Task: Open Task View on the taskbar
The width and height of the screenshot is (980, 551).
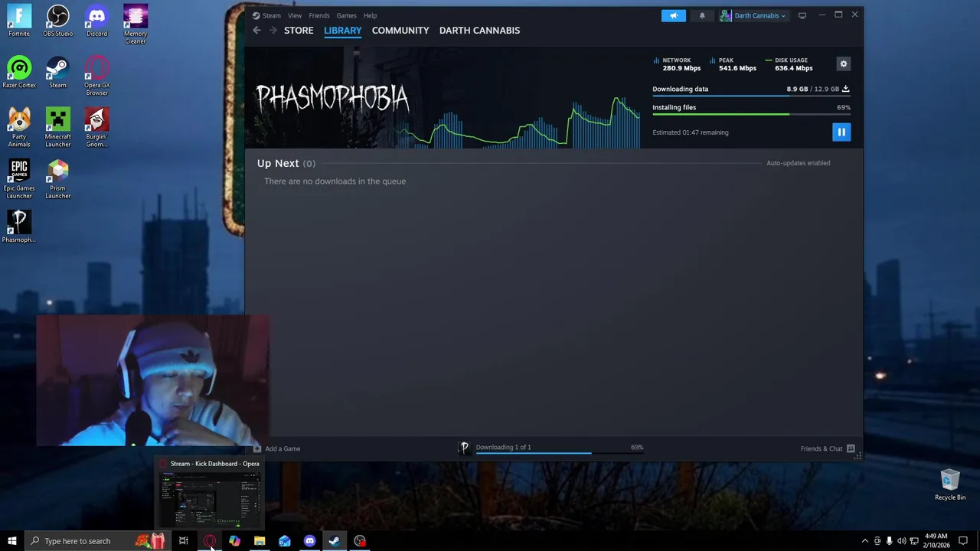Action: (x=184, y=541)
